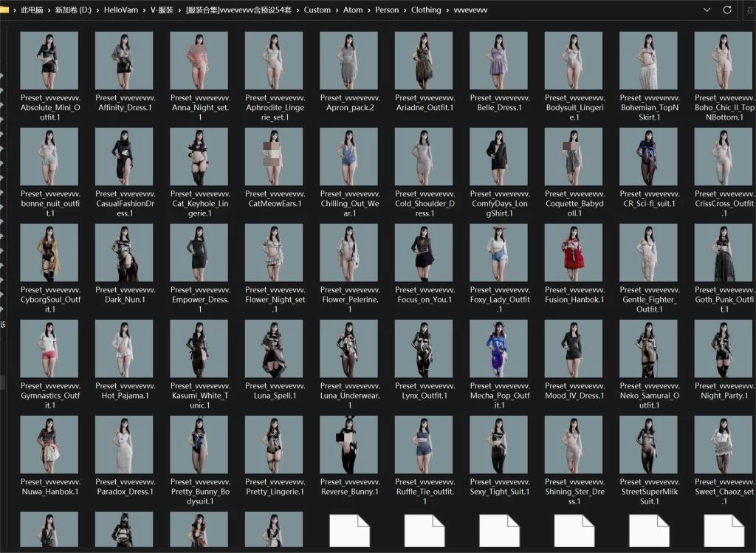Image resolution: width=756 pixels, height=553 pixels.
Task: Expand the chevron after Clothing breadcrumb
Action: [x=447, y=10]
